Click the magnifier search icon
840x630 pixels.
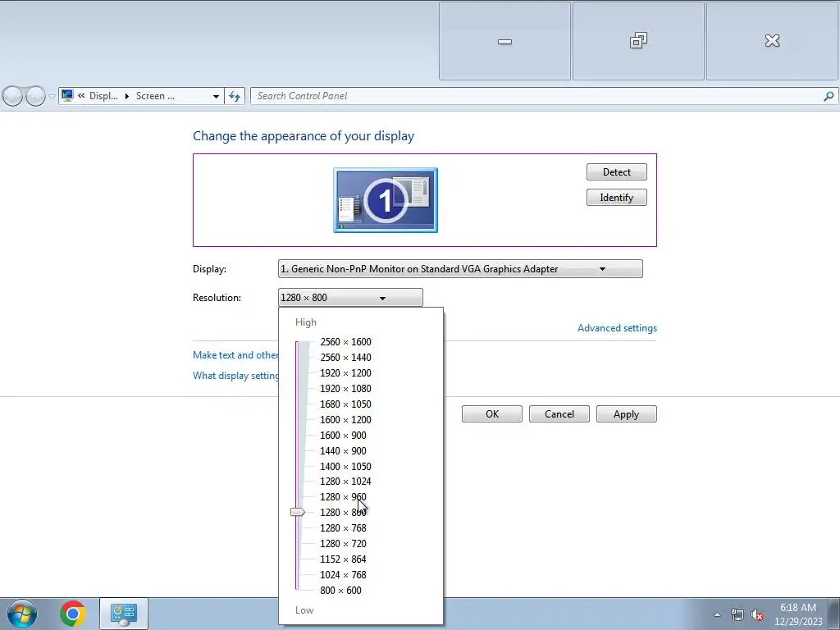829,96
